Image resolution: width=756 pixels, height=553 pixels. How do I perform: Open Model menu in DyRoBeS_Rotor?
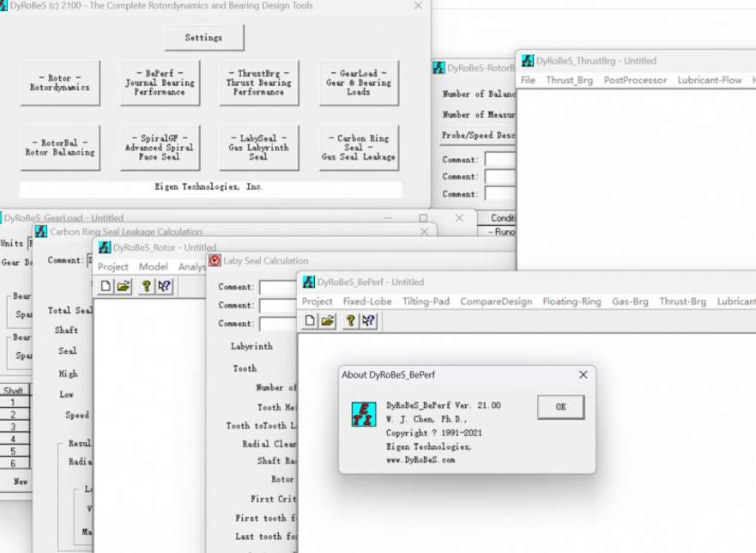coord(154,267)
